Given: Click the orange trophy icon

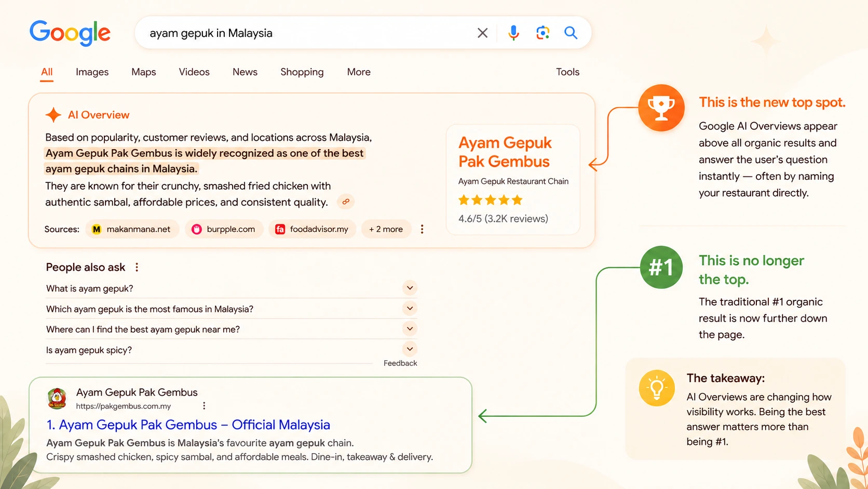Looking at the screenshot, I should 661,108.
